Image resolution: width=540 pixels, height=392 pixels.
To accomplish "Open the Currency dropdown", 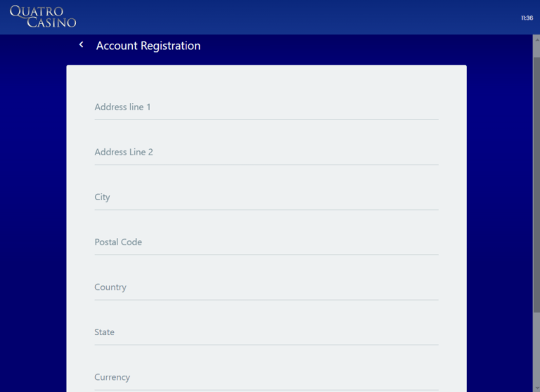I will 266,377.
